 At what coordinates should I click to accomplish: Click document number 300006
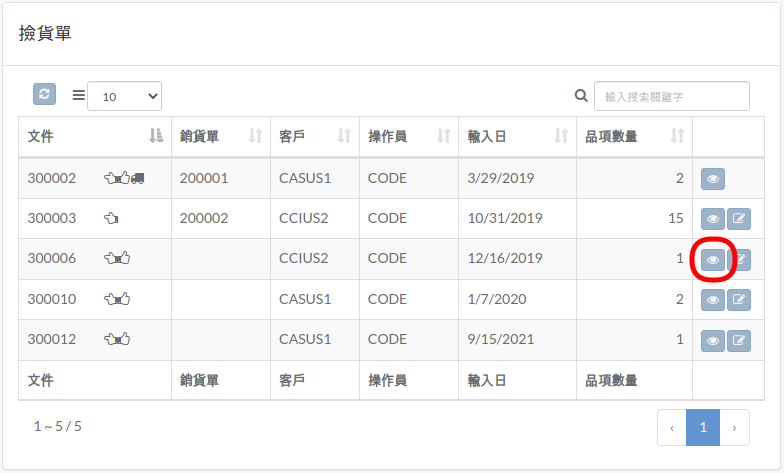[52, 258]
